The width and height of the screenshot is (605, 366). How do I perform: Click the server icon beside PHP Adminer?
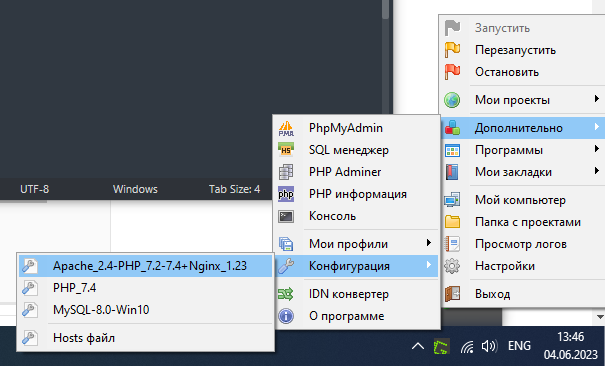click(286, 172)
